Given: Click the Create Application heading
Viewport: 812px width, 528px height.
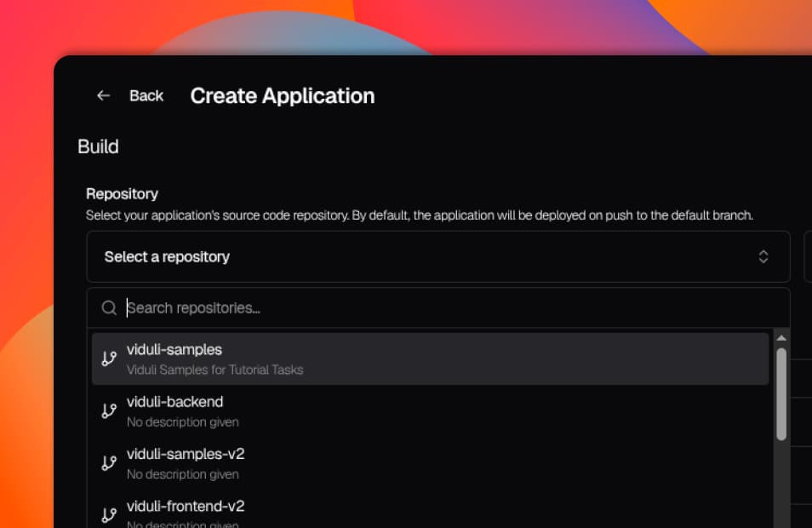Looking at the screenshot, I should pyautogui.click(x=282, y=96).
